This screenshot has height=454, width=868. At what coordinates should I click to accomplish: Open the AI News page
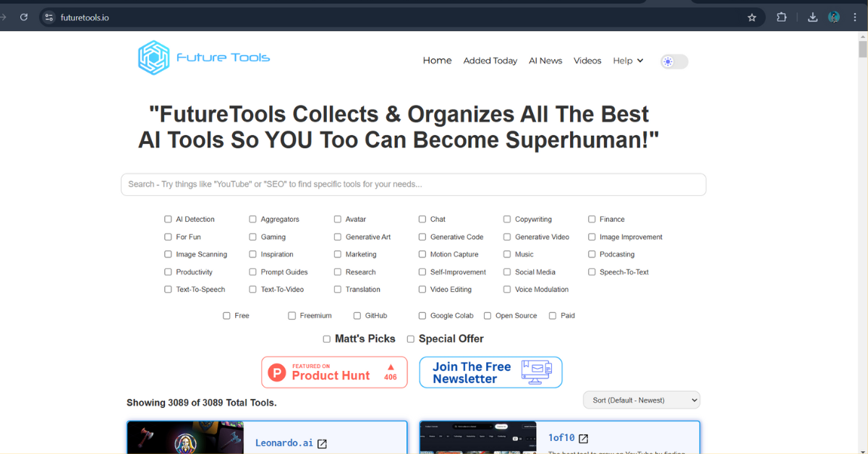545,61
